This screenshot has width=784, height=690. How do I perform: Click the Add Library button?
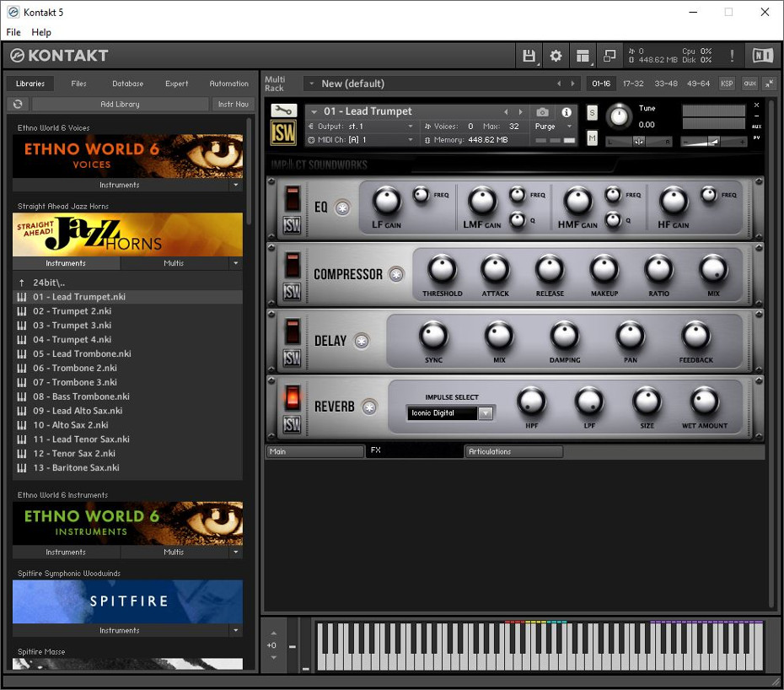120,104
